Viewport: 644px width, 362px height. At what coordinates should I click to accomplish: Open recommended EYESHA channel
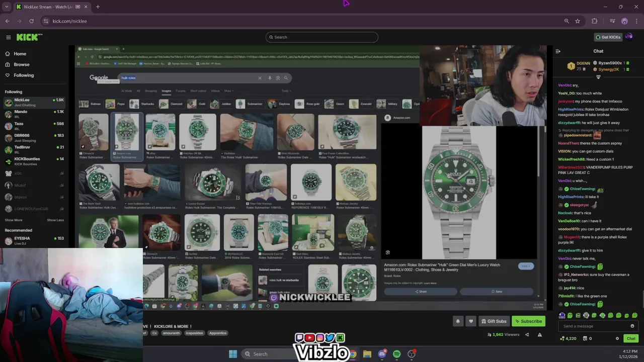tap(34, 241)
